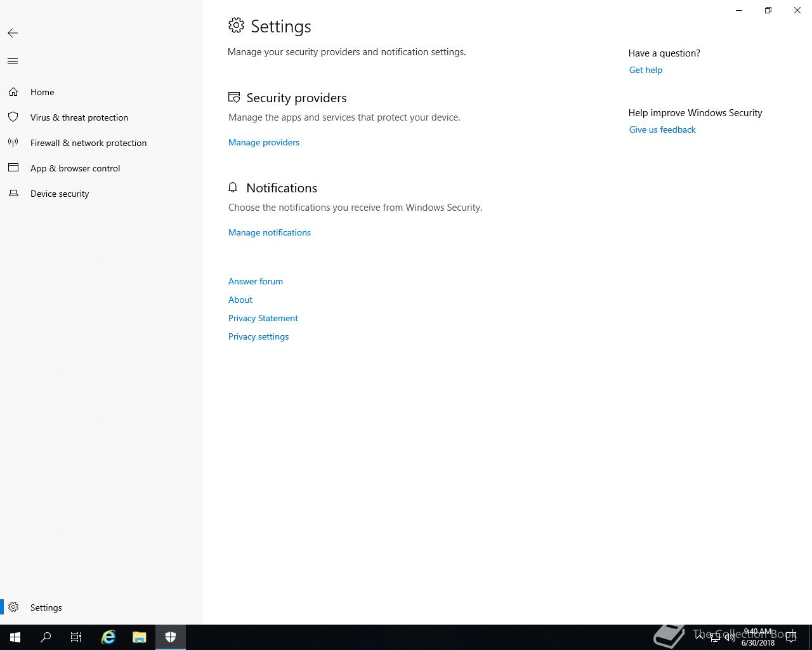Open File Explorer from the taskbar

(140, 637)
